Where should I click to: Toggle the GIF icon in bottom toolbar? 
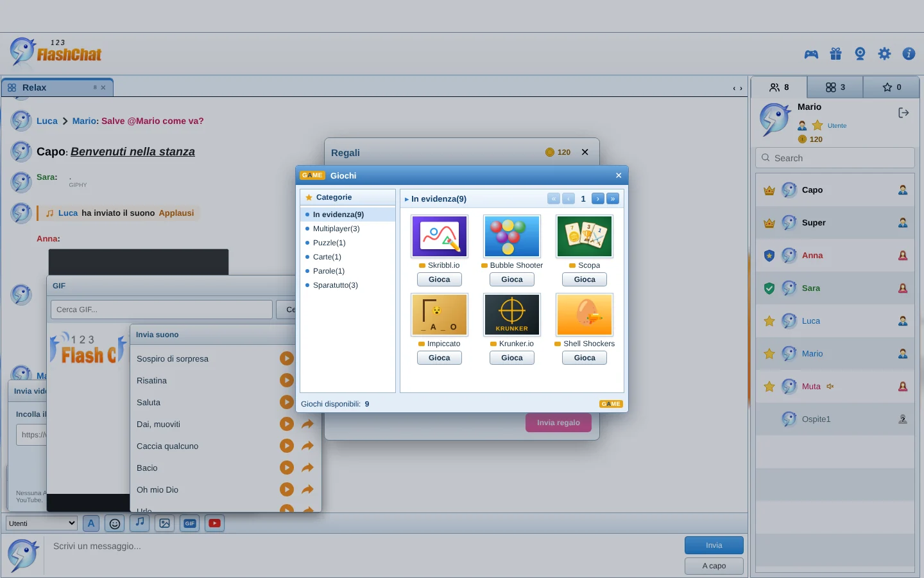point(190,523)
